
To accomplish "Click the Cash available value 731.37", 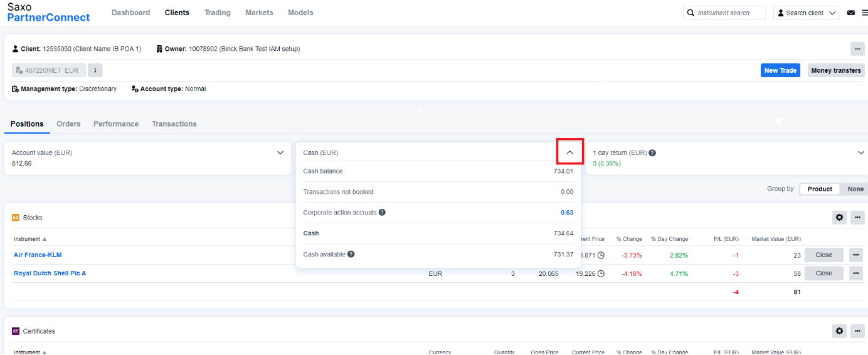I will pos(563,254).
